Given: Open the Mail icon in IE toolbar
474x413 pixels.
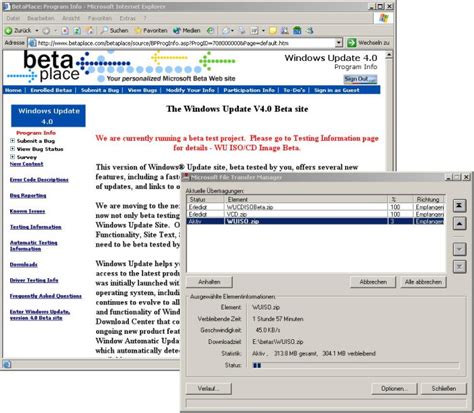Looking at the screenshot, I should (x=226, y=31).
